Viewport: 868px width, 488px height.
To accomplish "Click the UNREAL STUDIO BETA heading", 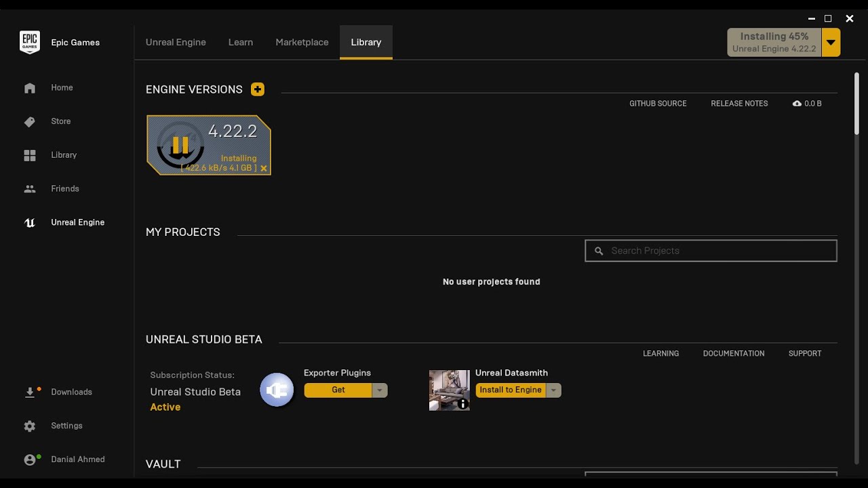I will pyautogui.click(x=204, y=340).
